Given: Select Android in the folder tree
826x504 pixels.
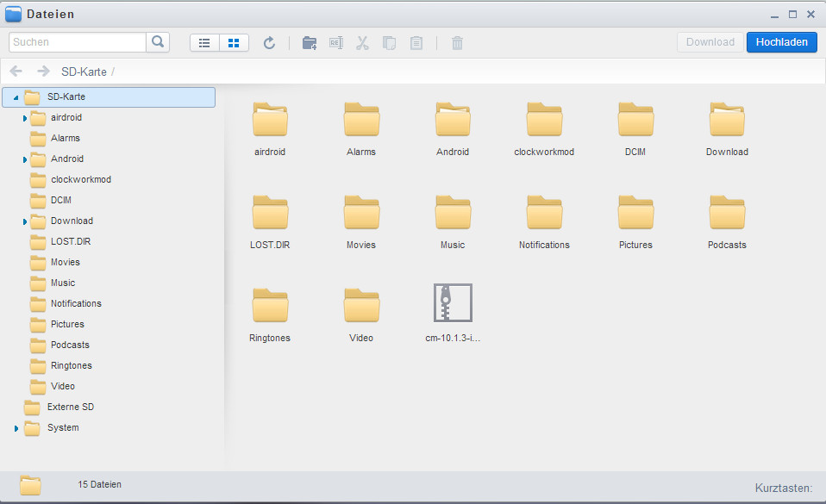Looking at the screenshot, I should click(67, 159).
